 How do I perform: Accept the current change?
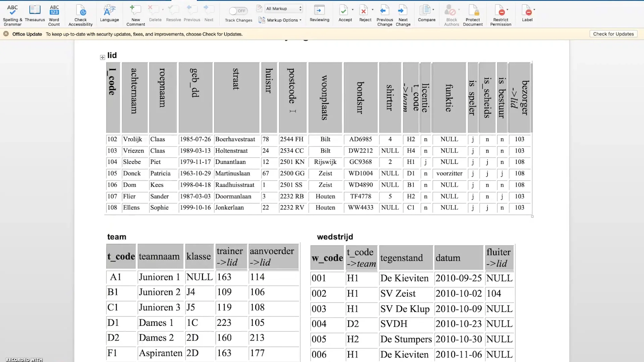[x=344, y=14]
